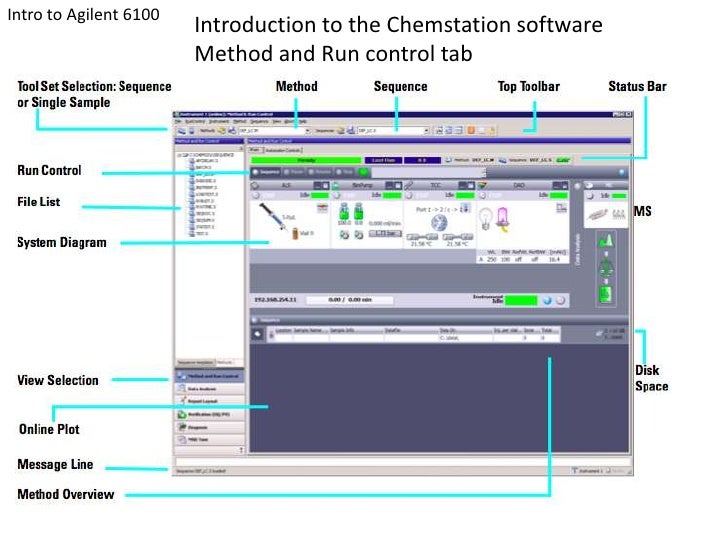Click the green Instrument Idle indicator
The width and height of the screenshot is (728, 546).
(x=521, y=300)
